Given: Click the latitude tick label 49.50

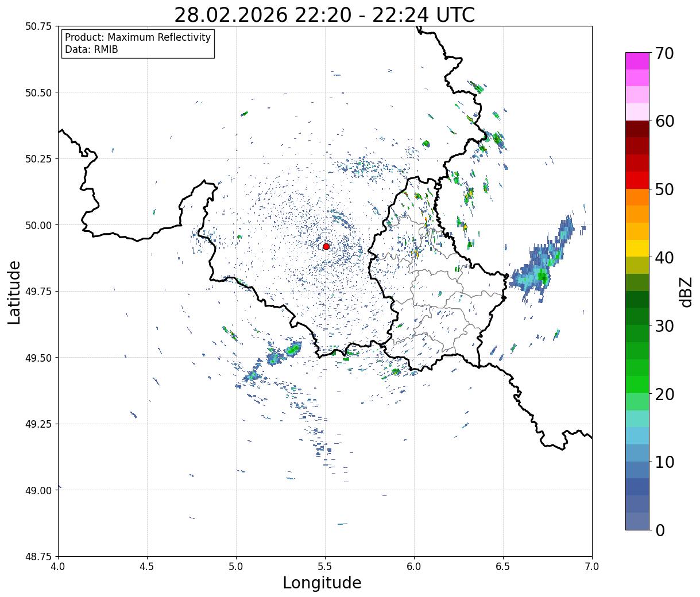Looking at the screenshot, I should coord(38,358).
